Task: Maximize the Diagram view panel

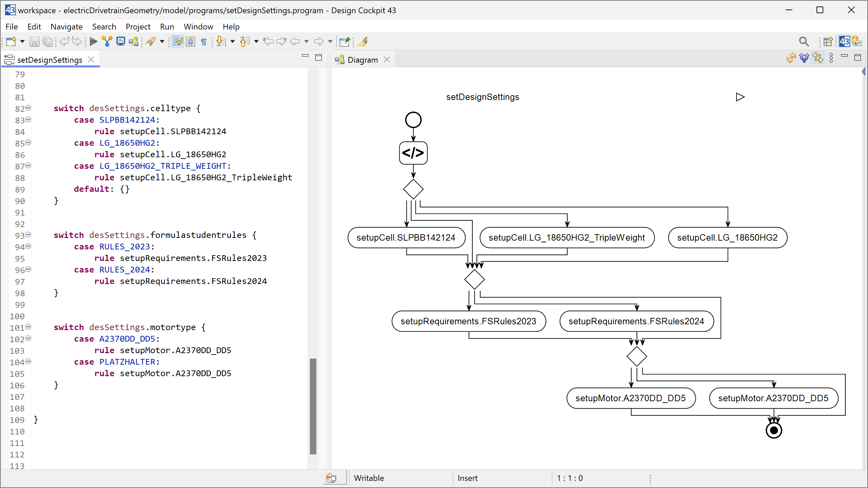Action: [x=858, y=58]
